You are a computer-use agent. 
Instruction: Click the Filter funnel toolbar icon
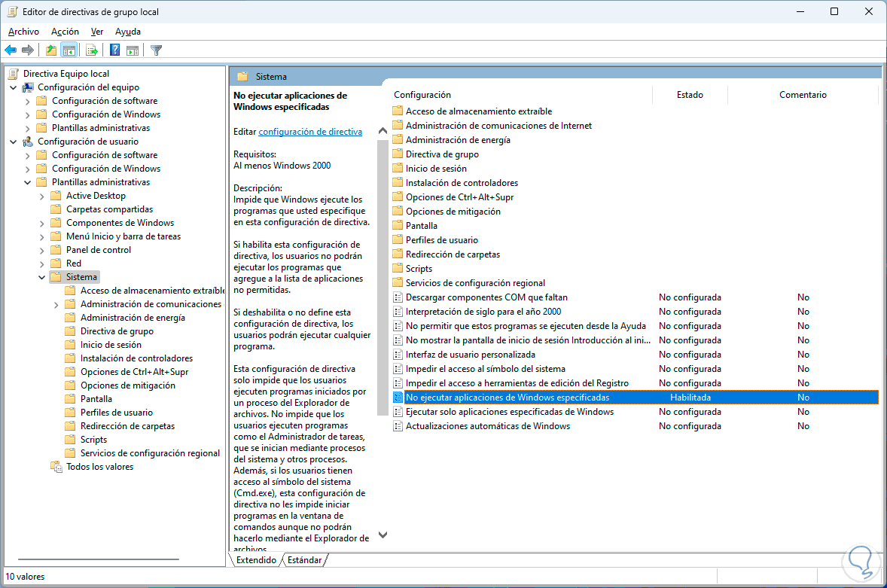point(156,50)
